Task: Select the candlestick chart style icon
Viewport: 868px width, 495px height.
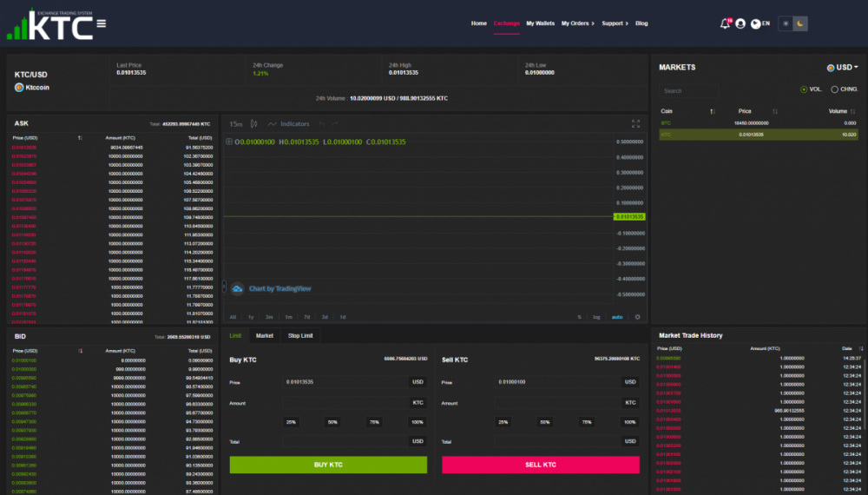Action: coord(254,124)
